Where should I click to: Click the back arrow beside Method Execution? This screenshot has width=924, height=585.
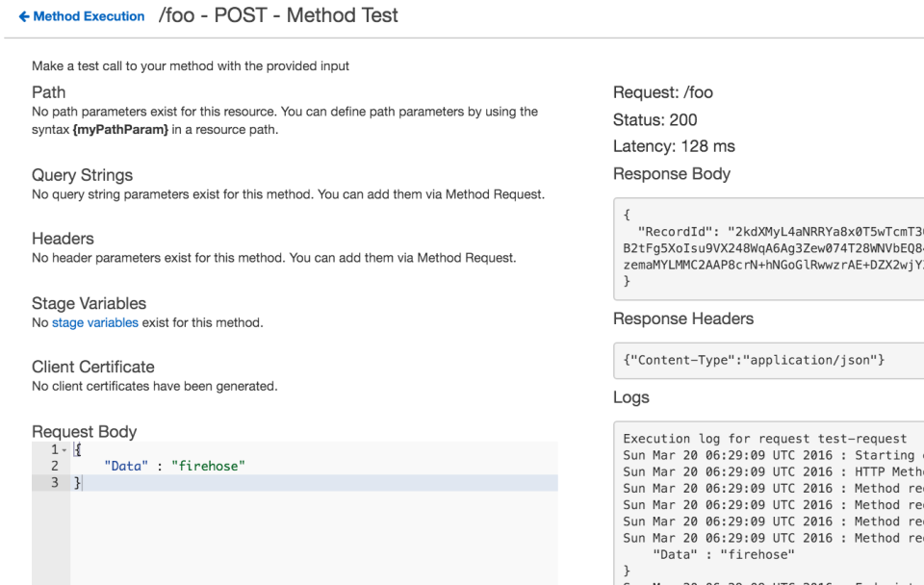(x=24, y=15)
